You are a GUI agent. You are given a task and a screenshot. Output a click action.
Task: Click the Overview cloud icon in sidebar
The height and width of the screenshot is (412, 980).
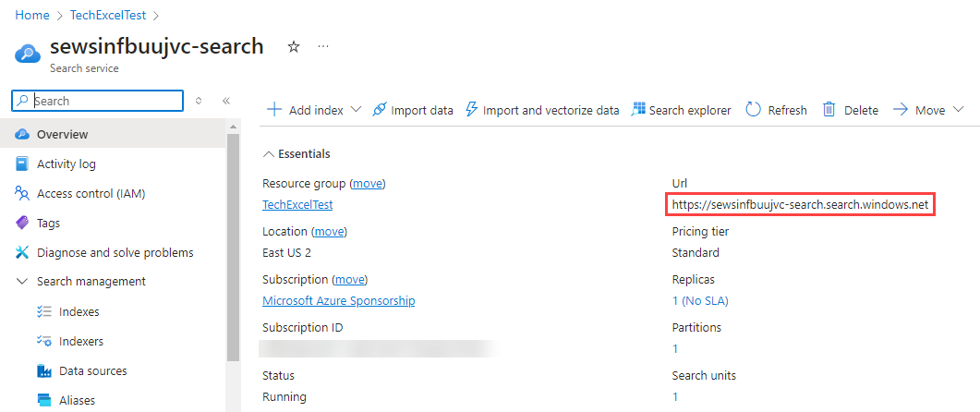[x=22, y=135]
